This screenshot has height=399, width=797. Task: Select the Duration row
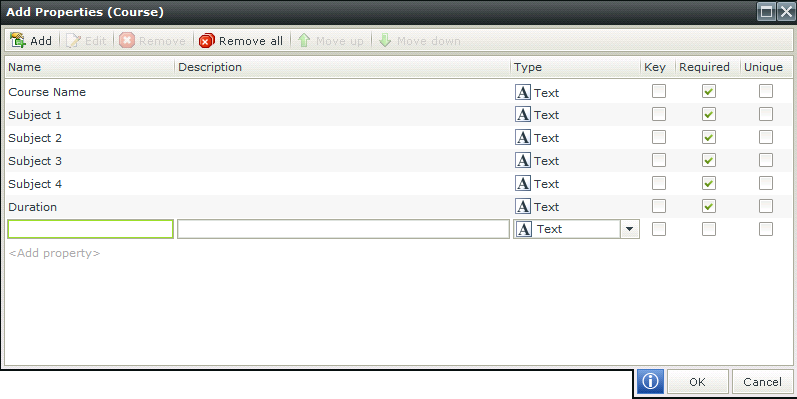(x=399, y=206)
